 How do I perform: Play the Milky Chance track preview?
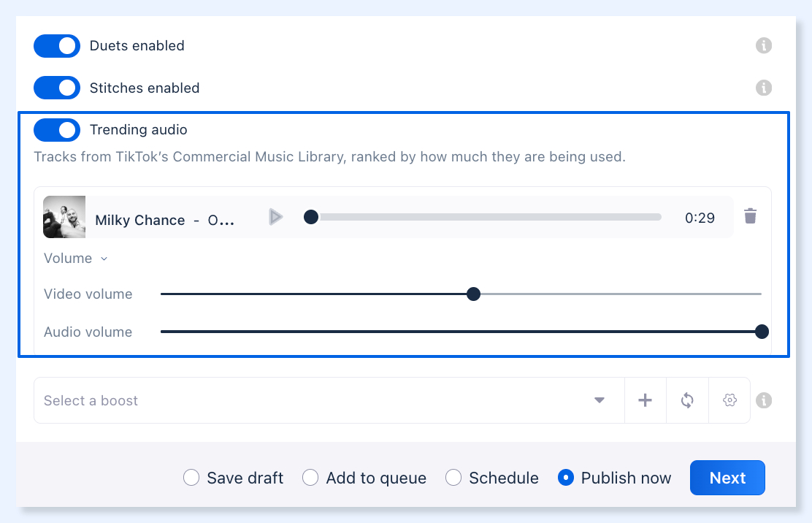275,217
